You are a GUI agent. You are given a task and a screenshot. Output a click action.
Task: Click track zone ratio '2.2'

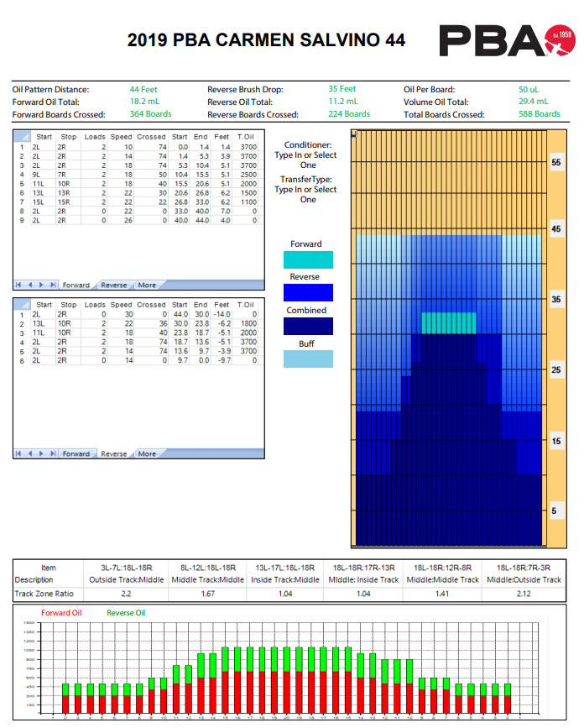coord(126,594)
